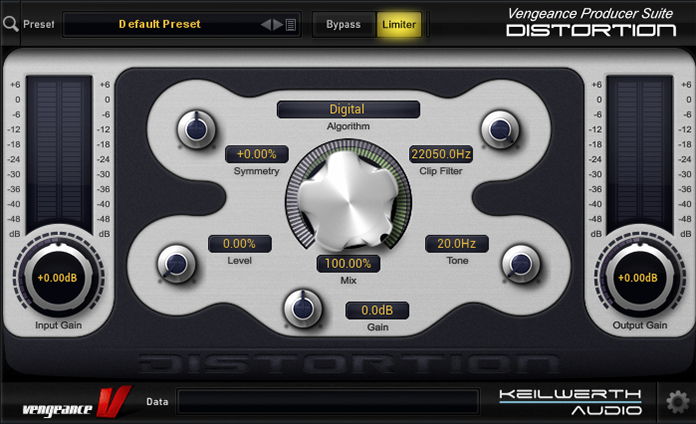Click the Keilwerth Audio logo
This screenshot has width=696, height=424.
pos(572,402)
